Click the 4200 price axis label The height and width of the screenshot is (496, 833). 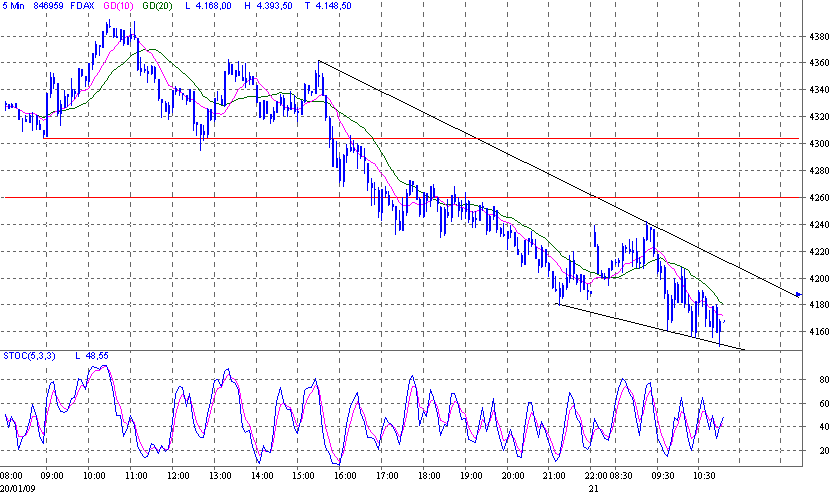point(819,279)
